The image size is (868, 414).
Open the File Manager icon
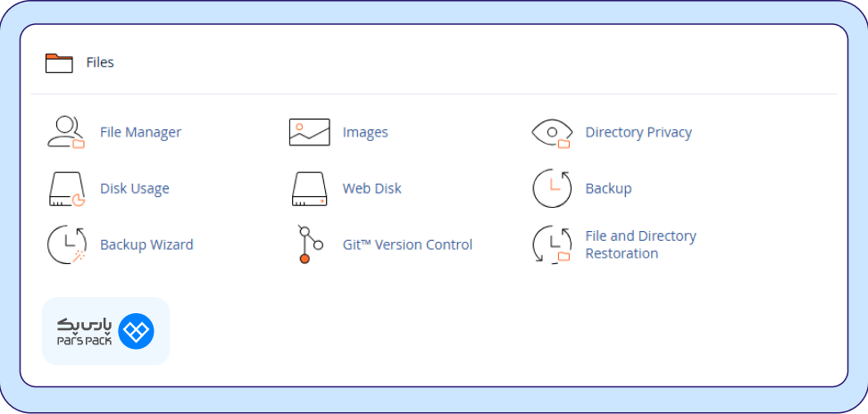[x=66, y=132]
